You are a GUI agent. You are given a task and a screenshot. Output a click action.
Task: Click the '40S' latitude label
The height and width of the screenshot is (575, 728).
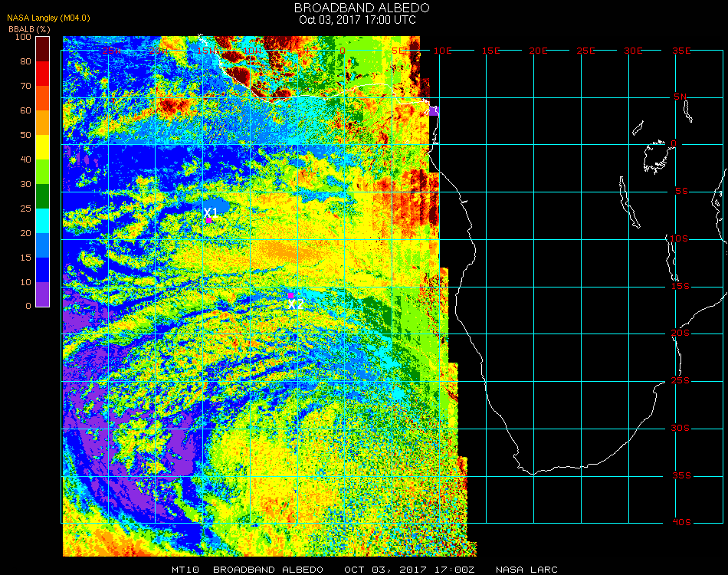(x=681, y=523)
